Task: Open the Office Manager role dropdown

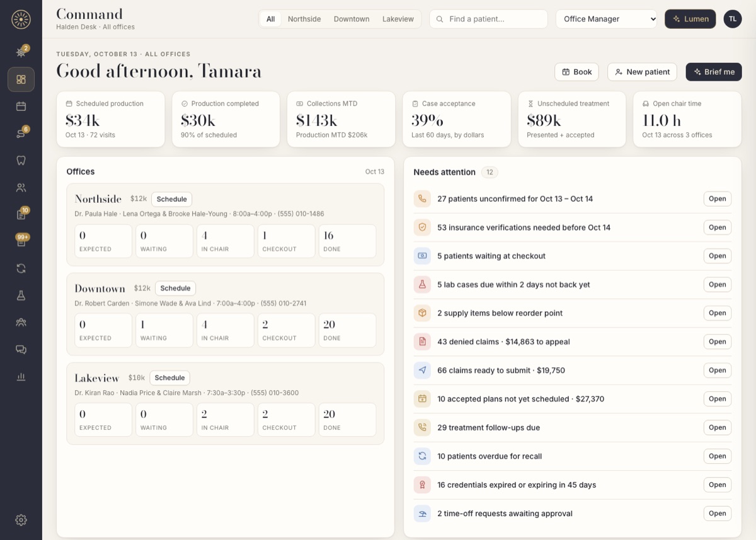Action: click(x=606, y=19)
